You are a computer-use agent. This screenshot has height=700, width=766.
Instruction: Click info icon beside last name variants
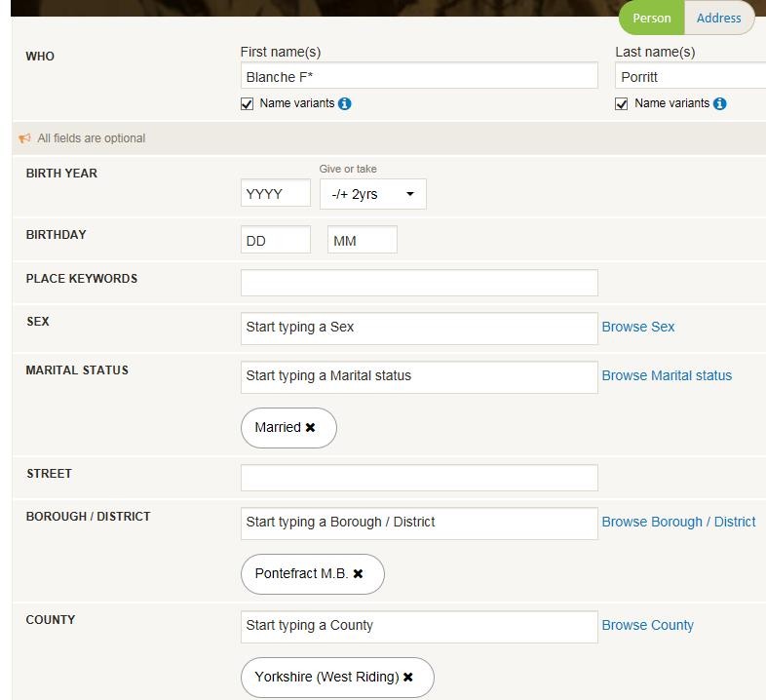(719, 103)
